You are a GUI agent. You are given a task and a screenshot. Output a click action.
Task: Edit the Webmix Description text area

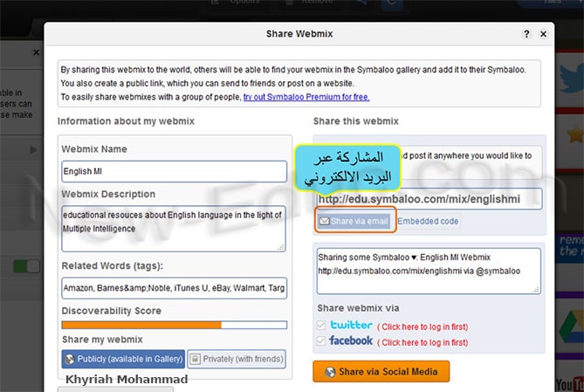(x=174, y=229)
